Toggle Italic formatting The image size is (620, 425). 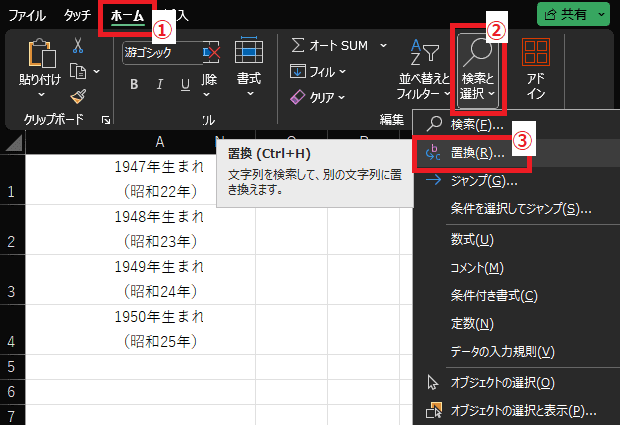(160, 83)
